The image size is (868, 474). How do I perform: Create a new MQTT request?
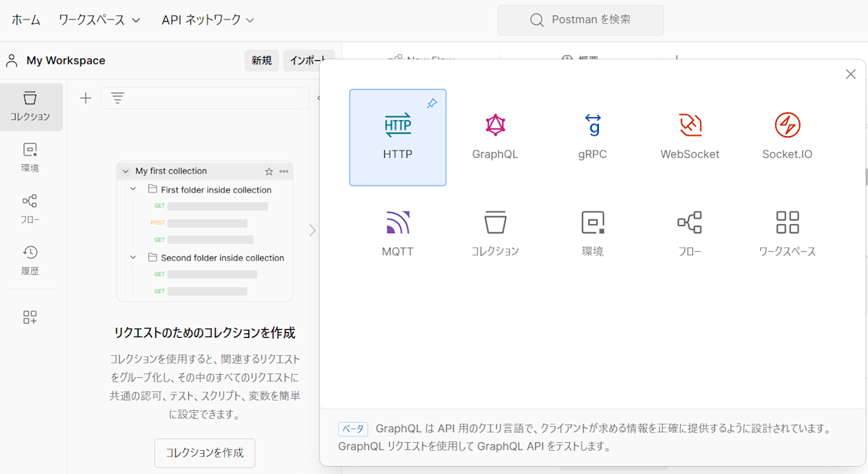click(398, 234)
